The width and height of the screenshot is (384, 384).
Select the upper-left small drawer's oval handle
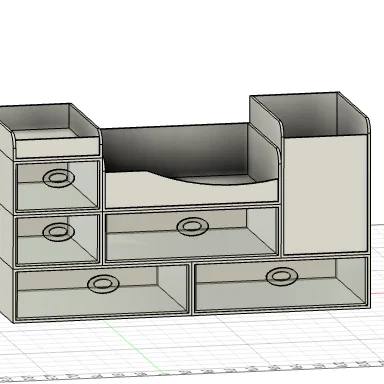click(59, 178)
